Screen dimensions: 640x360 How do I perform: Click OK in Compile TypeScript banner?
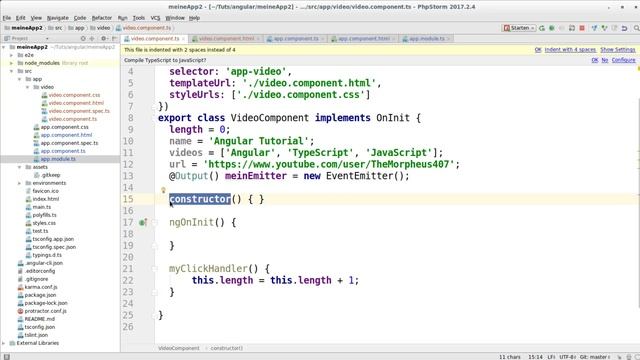[595, 60]
